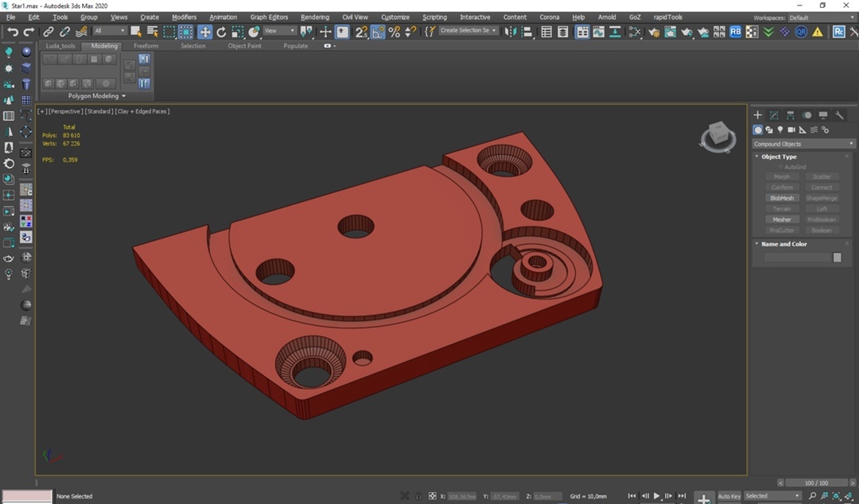The image size is (859, 504).
Task: Click viewport Perspective label
Action: pyautogui.click(x=66, y=111)
